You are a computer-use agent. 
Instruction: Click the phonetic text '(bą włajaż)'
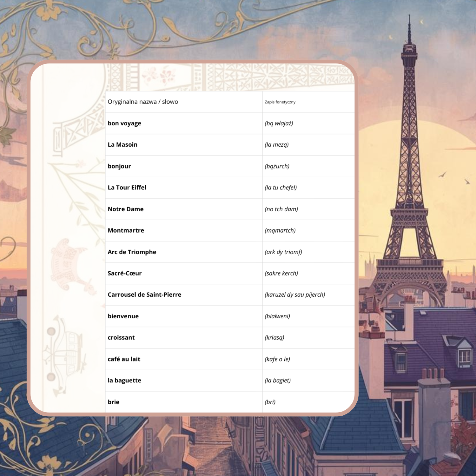(x=279, y=123)
